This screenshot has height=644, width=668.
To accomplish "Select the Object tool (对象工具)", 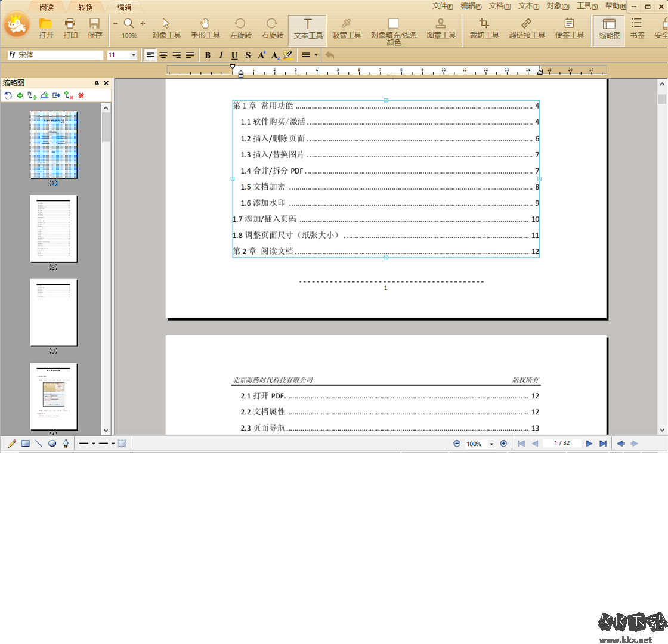I will 166,29.
